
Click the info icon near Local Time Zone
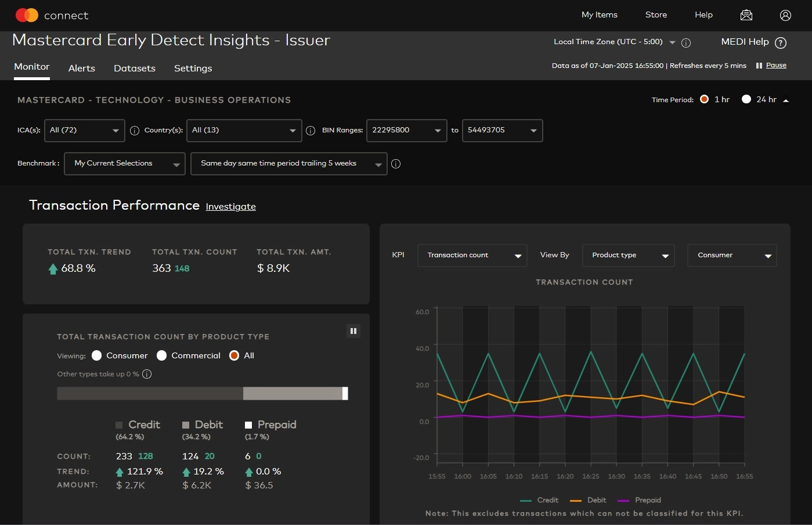(x=686, y=42)
